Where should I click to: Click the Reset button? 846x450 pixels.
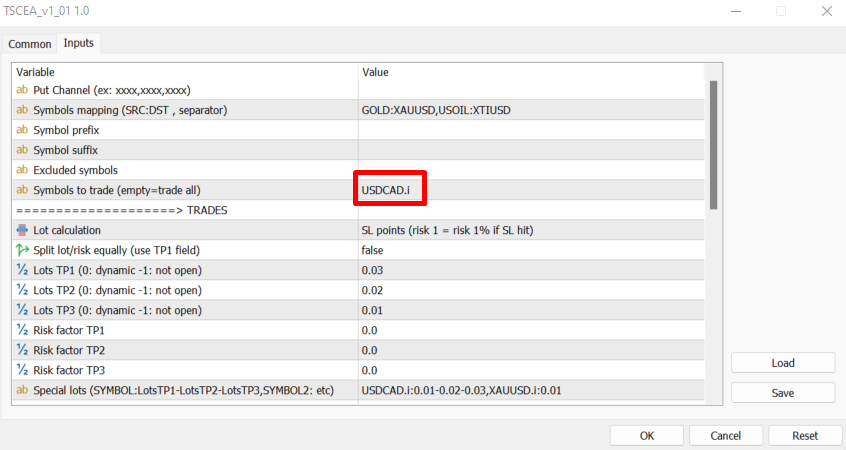(x=804, y=436)
